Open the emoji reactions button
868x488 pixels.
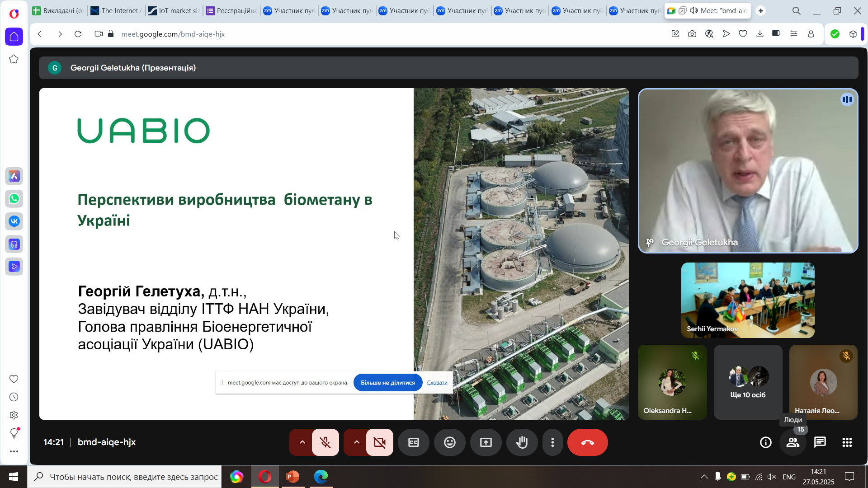(x=449, y=442)
